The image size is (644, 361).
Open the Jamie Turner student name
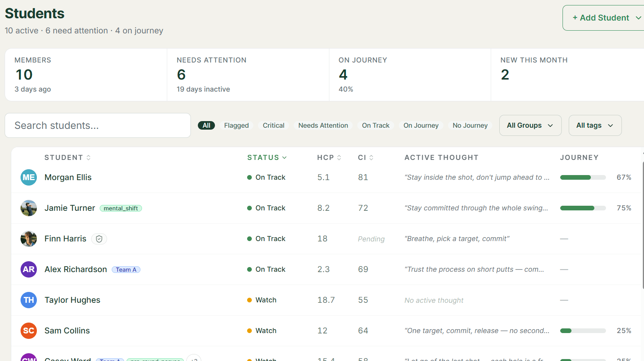(70, 208)
